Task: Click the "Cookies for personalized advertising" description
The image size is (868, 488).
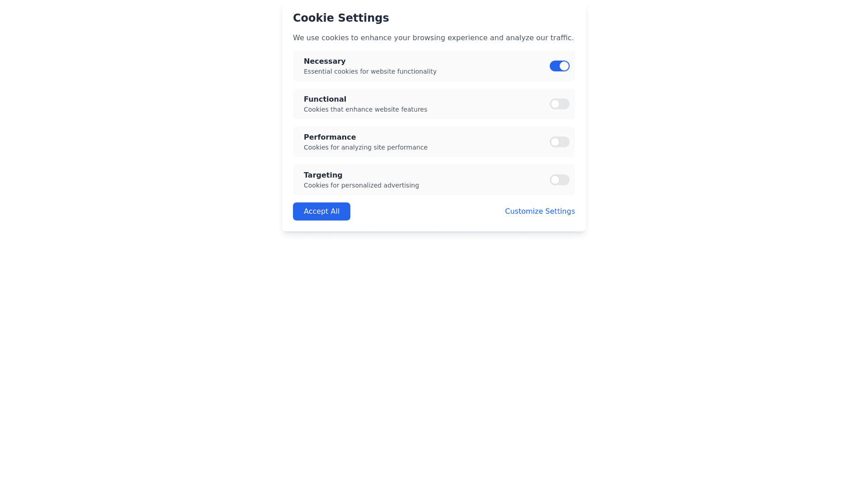Action: coord(361,185)
